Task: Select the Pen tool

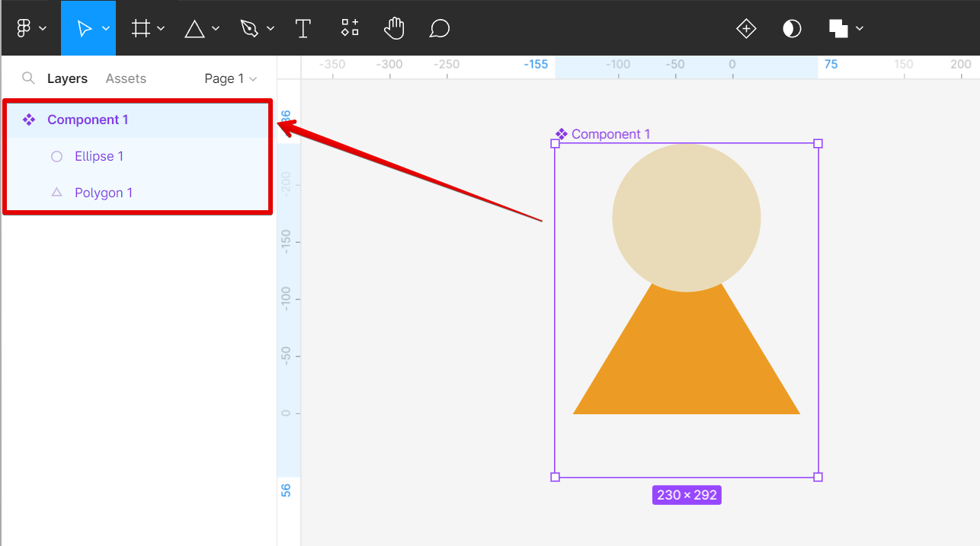Action: [x=249, y=28]
